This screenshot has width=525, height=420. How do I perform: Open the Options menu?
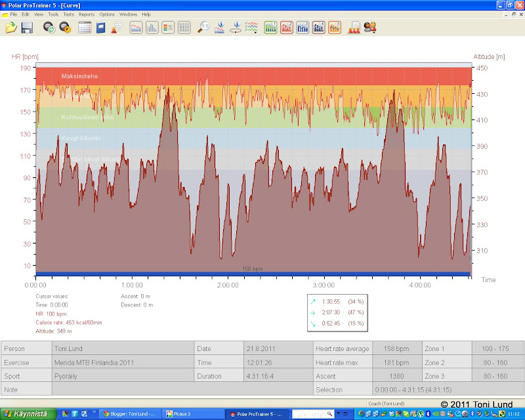tap(107, 14)
